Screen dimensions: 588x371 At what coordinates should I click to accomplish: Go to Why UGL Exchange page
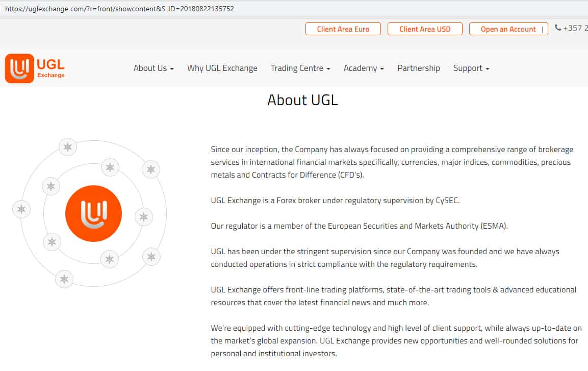222,68
